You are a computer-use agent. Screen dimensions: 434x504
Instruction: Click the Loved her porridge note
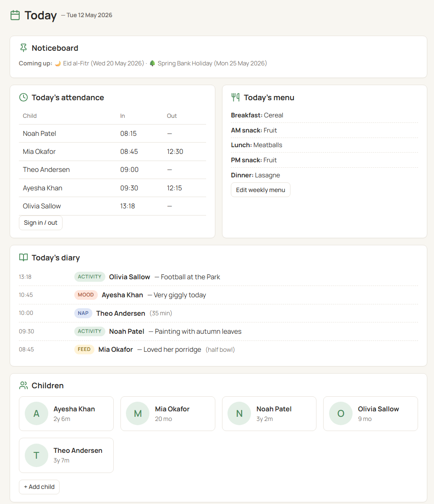coord(169,349)
